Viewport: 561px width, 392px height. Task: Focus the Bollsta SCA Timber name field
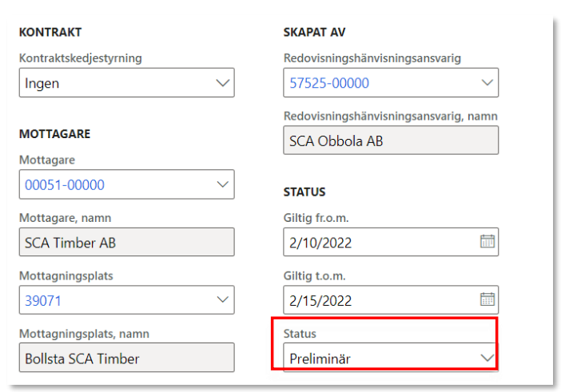[x=126, y=358]
